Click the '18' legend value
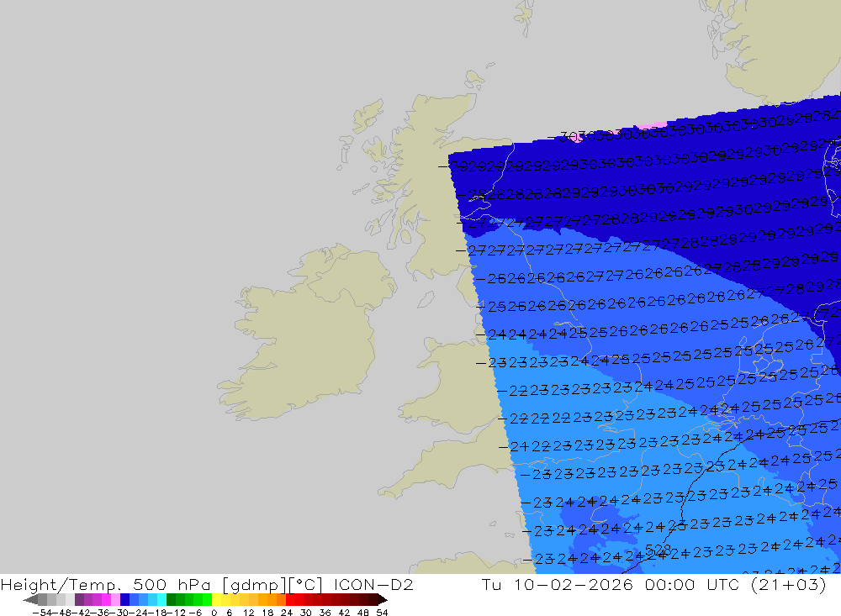This screenshot has width=841, height=616. 267,613
